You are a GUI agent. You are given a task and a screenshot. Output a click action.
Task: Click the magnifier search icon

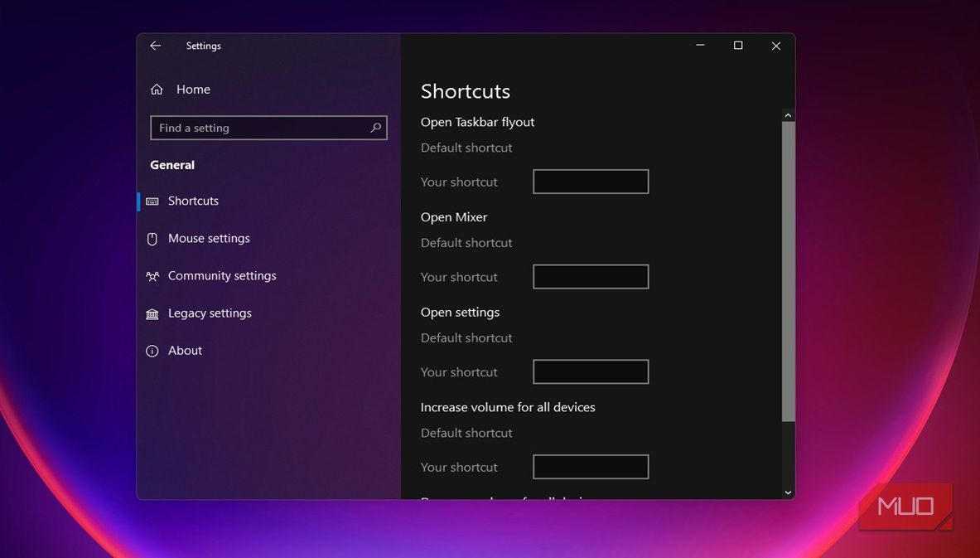(375, 128)
